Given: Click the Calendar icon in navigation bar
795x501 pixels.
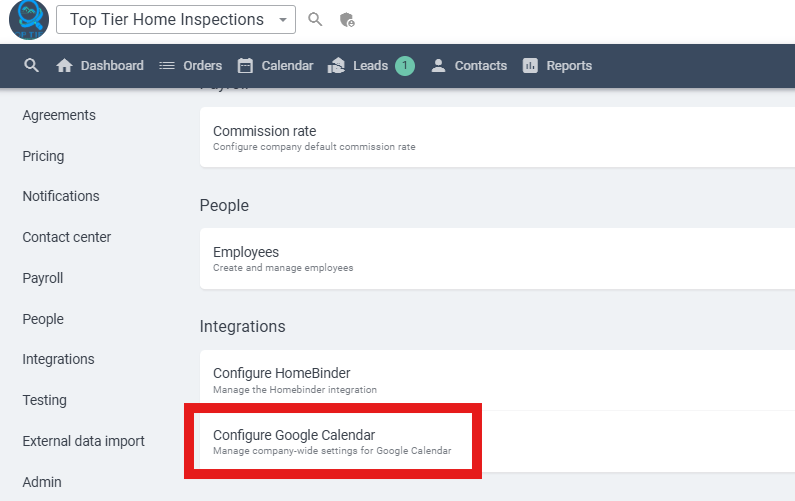Looking at the screenshot, I should (x=245, y=65).
